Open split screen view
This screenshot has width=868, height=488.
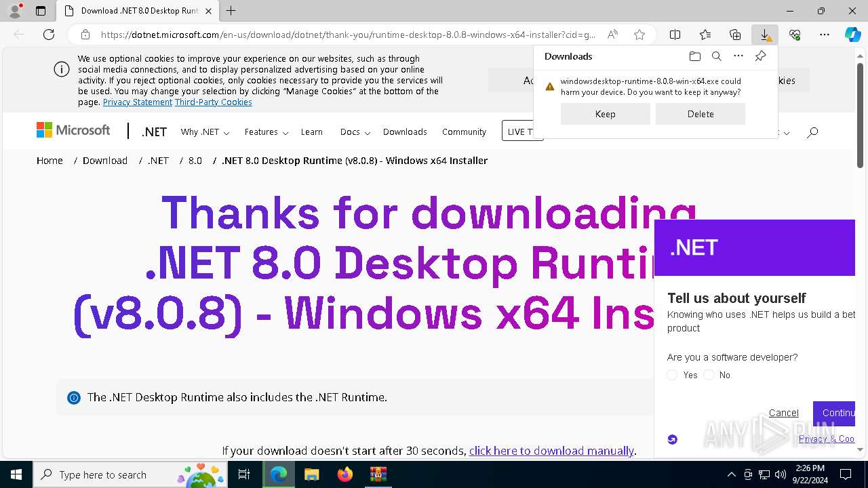(675, 35)
